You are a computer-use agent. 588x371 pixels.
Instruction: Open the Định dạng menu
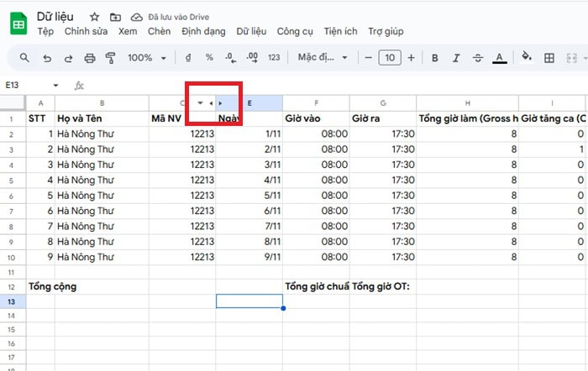pyautogui.click(x=202, y=31)
